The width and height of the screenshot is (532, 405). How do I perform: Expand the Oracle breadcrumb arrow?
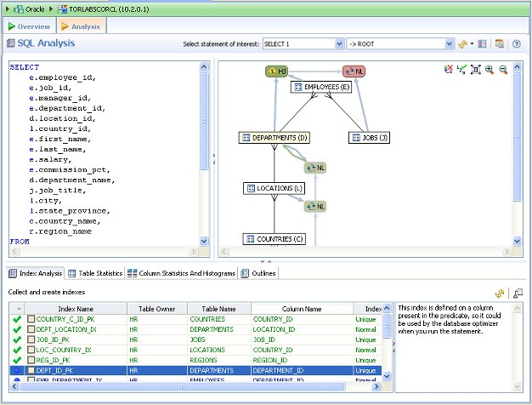click(8, 9)
